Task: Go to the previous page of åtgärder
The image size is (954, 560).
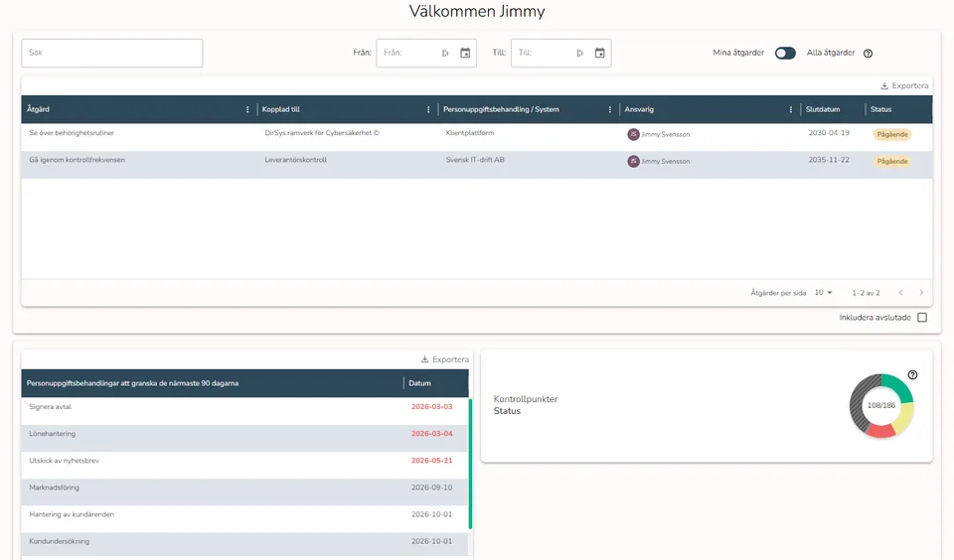Action: click(x=901, y=293)
